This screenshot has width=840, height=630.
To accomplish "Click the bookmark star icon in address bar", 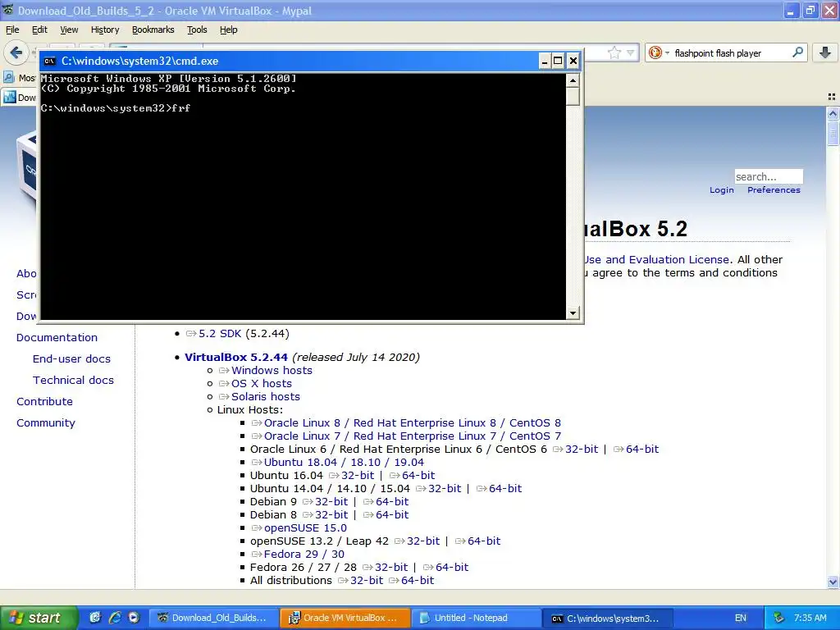I will [614, 52].
